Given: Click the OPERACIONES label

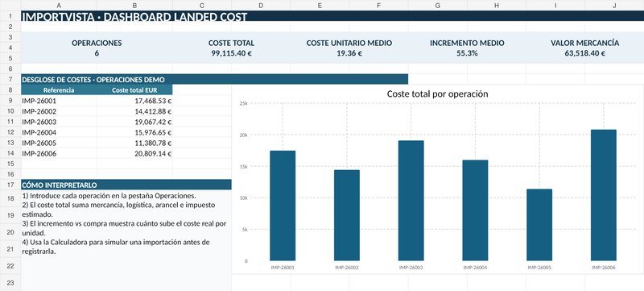Looking at the screenshot, I should pos(97,43).
